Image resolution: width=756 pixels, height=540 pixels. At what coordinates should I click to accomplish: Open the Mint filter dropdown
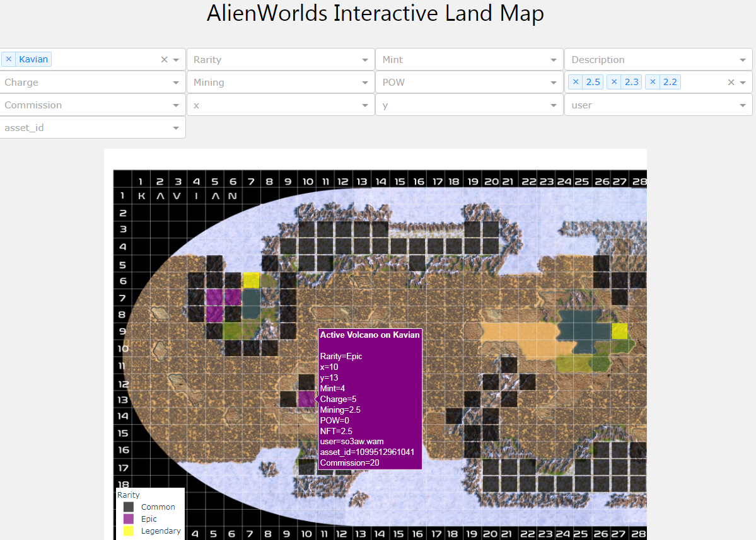coord(469,60)
